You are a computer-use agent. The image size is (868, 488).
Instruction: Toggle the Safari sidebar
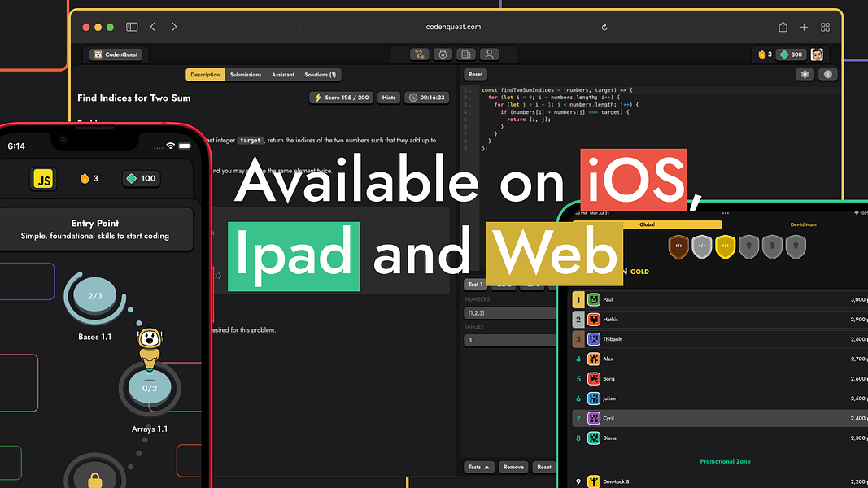click(x=132, y=27)
